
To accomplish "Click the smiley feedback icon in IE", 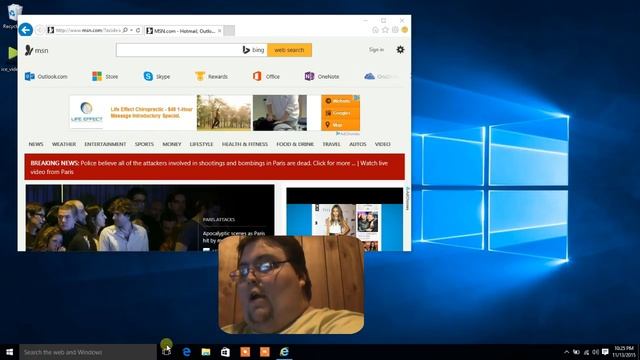I will (x=404, y=30).
